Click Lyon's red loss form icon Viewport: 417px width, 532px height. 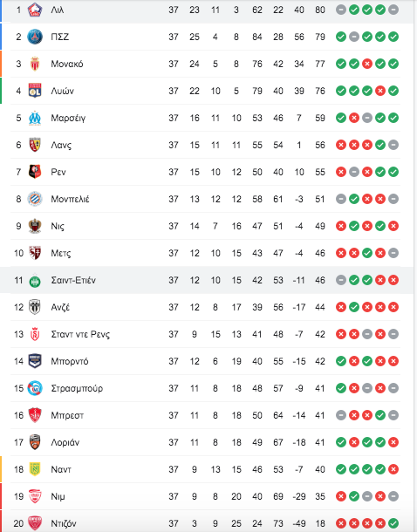tap(380, 91)
